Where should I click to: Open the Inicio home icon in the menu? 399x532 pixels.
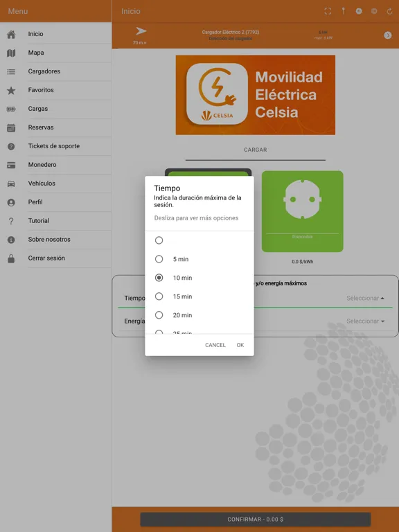(11, 34)
